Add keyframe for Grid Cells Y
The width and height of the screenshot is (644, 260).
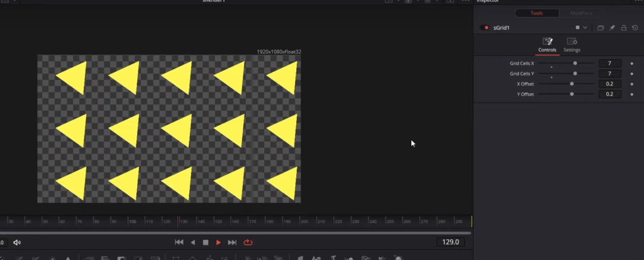631,74
